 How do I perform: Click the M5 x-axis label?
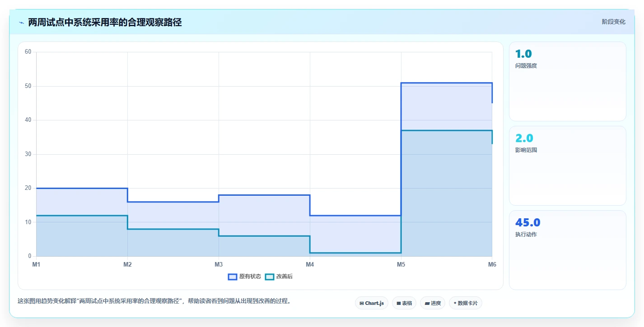(x=401, y=264)
